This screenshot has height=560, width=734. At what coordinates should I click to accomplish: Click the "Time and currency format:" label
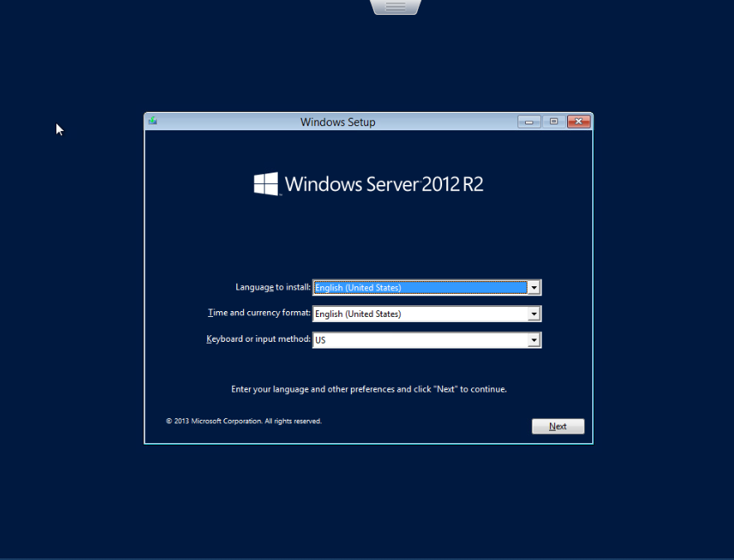coord(260,313)
